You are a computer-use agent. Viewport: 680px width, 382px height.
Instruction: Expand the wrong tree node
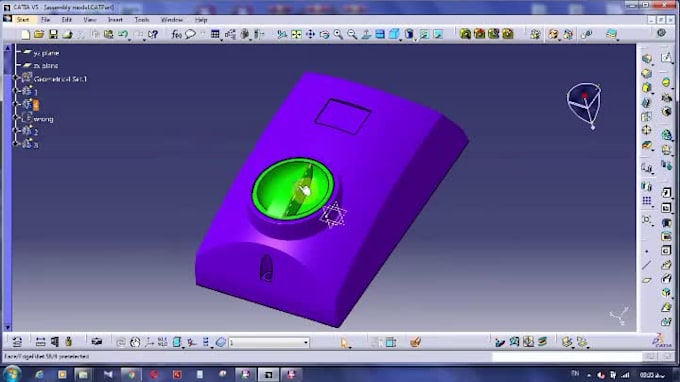16,118
